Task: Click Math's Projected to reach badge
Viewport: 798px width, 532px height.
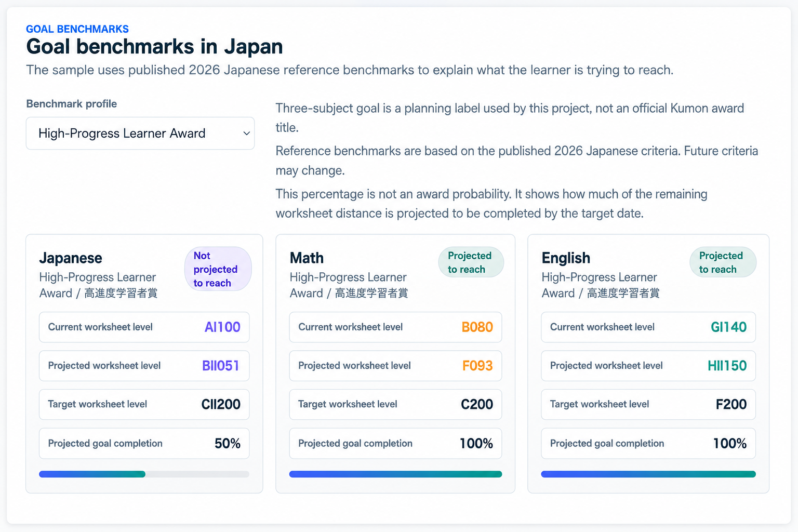Action: pyautogui.click(x=471, y=262)
